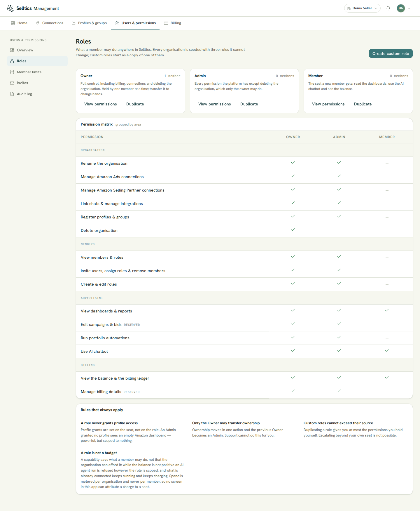Click the Users & permissions people icon
Screen dimensions: 420x511
click(x=117, y=23)
